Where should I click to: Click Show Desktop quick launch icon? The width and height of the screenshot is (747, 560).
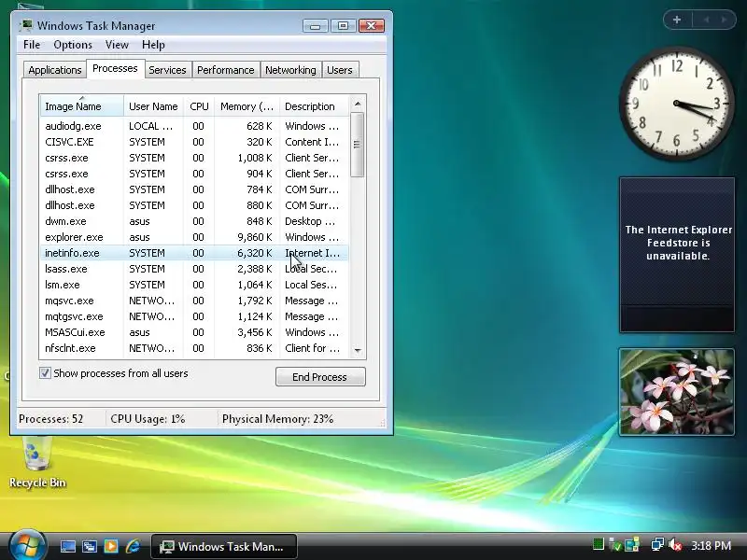(67, 546)
